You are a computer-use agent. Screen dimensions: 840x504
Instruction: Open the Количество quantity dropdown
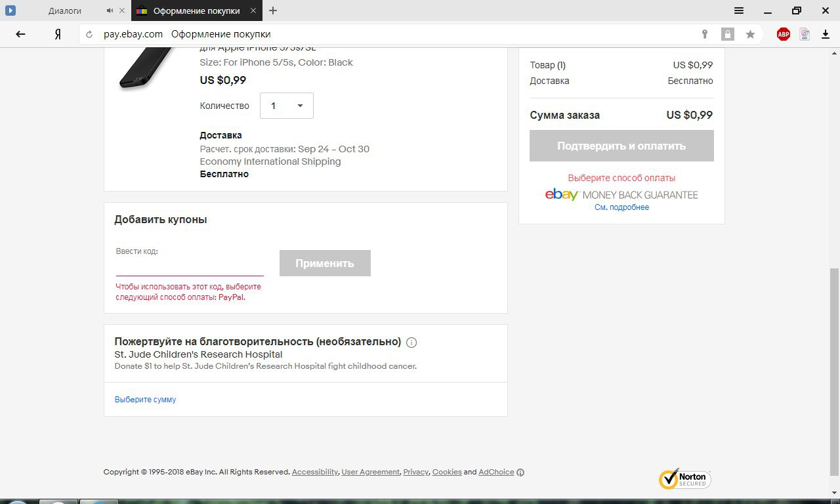click(287, 106)
